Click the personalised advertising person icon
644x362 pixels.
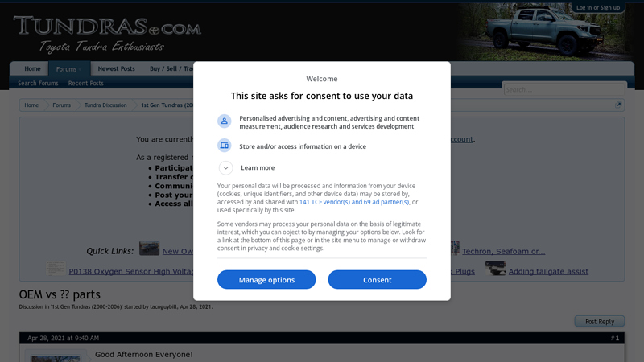pyautogui.click(x=225, y=121)
